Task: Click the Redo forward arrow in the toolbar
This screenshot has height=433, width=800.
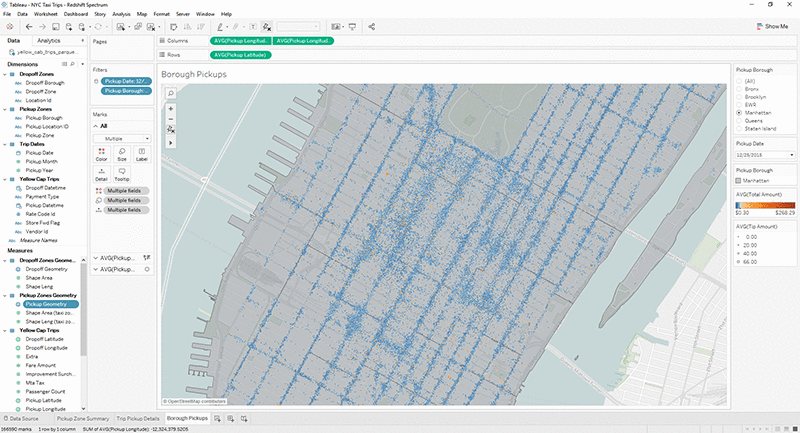Action: coord(42,27)
